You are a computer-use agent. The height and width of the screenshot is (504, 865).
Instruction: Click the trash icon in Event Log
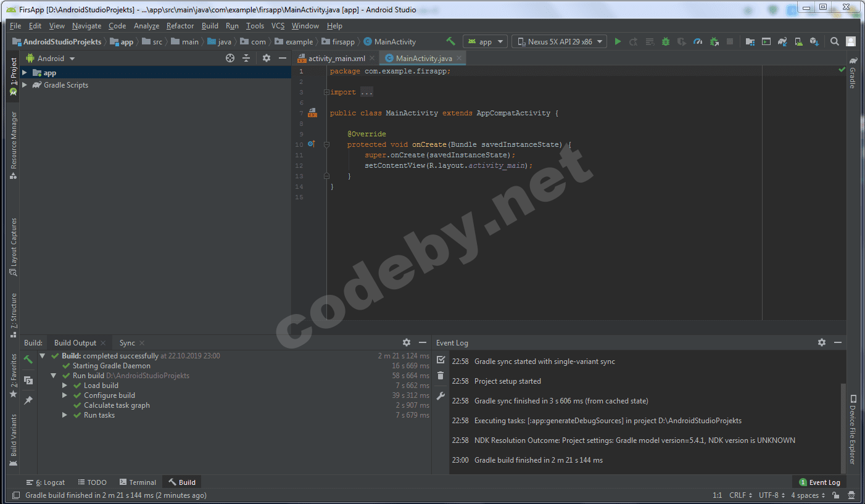click(x=441, y=376)
